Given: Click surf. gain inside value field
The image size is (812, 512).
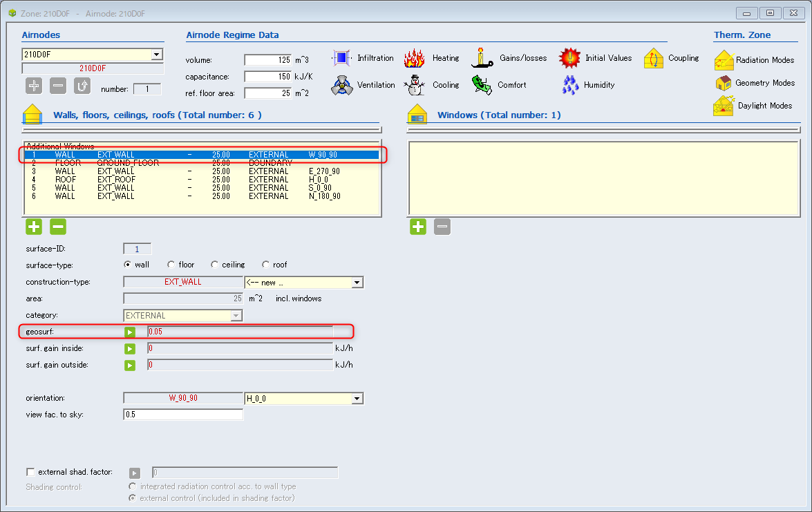Looking at the screenshot, I should click(x=240, y=348).
